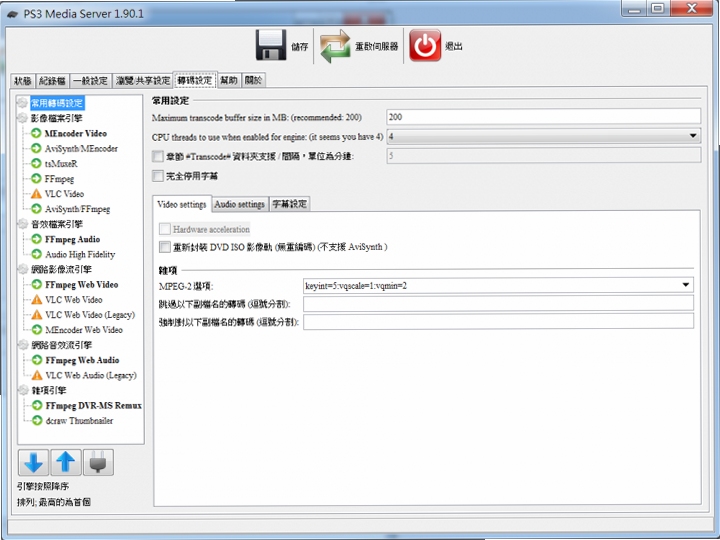Screen dimensions: 720x540
Task: Click warning icon beside VLC Web Video
Action: 37,299
